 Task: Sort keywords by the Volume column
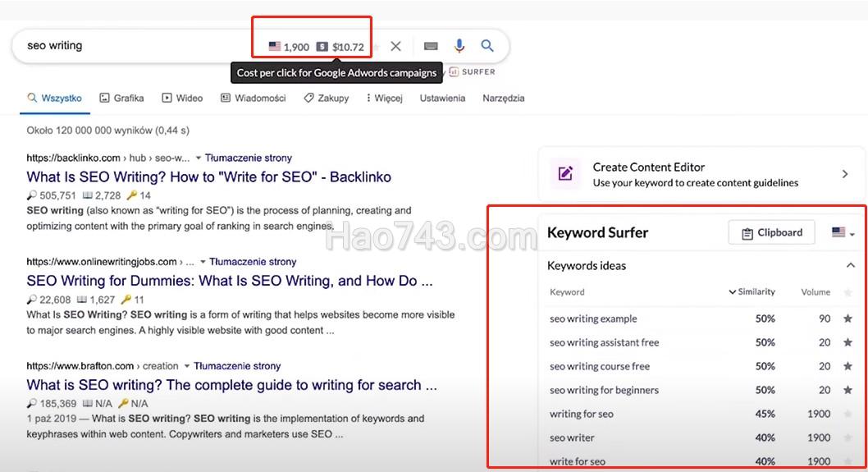tap(815, 292)
